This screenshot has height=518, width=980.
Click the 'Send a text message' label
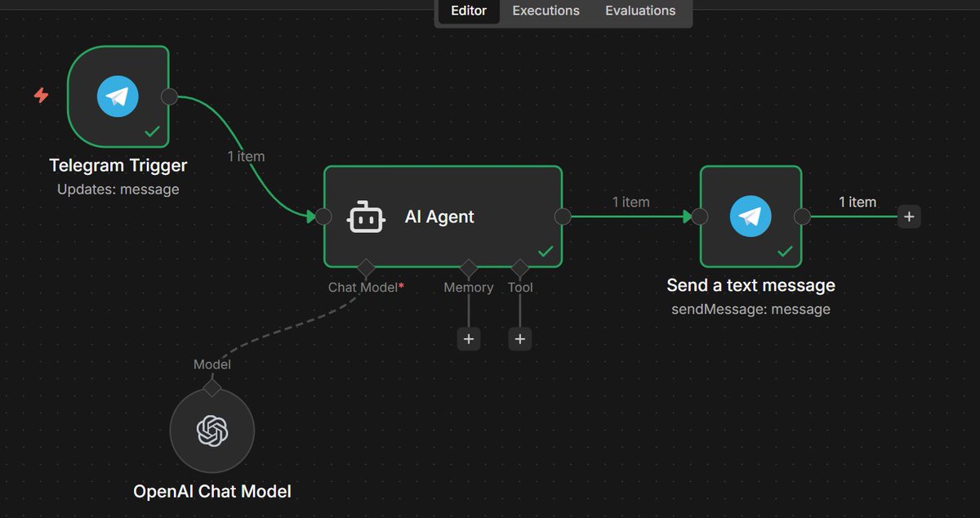point(751,285)
